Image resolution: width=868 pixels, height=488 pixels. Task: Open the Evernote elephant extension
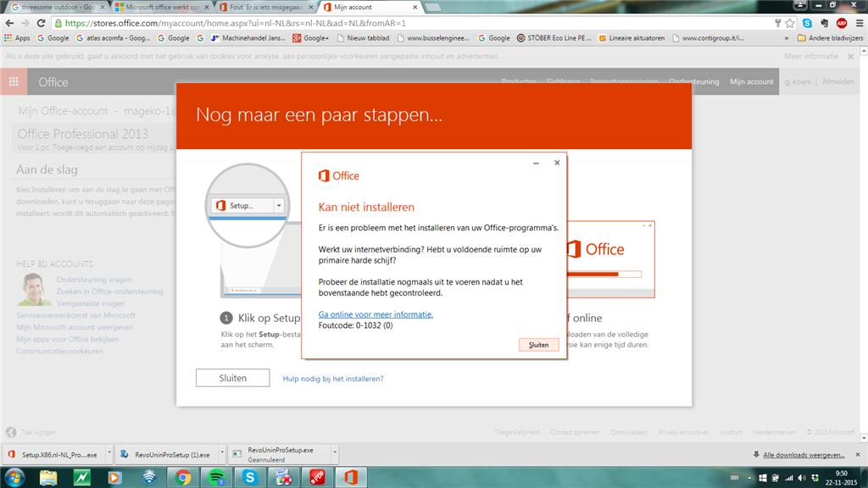[825, 23]
